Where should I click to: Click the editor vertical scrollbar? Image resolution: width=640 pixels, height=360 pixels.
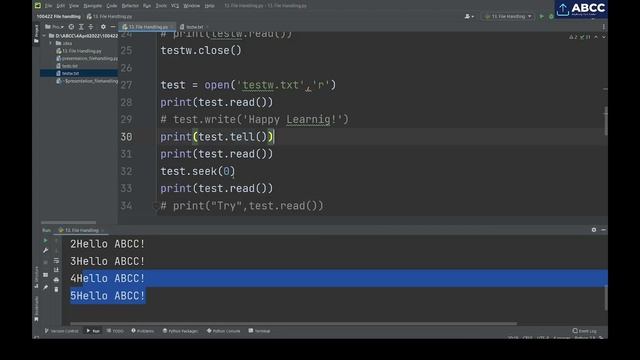606,121
